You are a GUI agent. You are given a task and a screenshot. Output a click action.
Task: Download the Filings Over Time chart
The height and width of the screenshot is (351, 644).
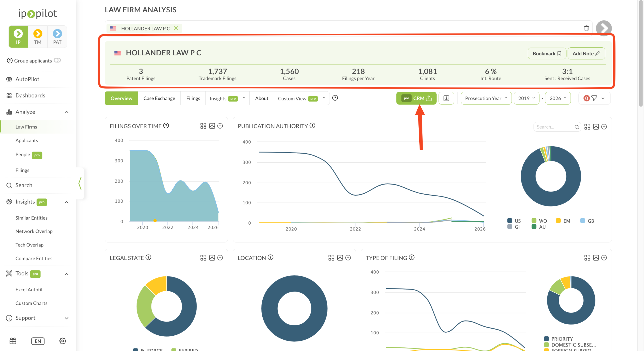point(212,126)
